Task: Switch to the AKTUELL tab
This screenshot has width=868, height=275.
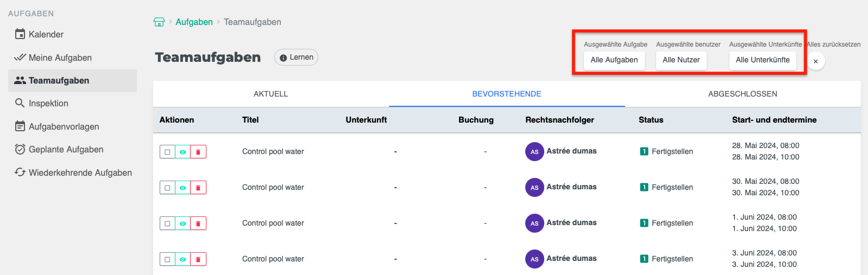Action: [x=271, y=94]
